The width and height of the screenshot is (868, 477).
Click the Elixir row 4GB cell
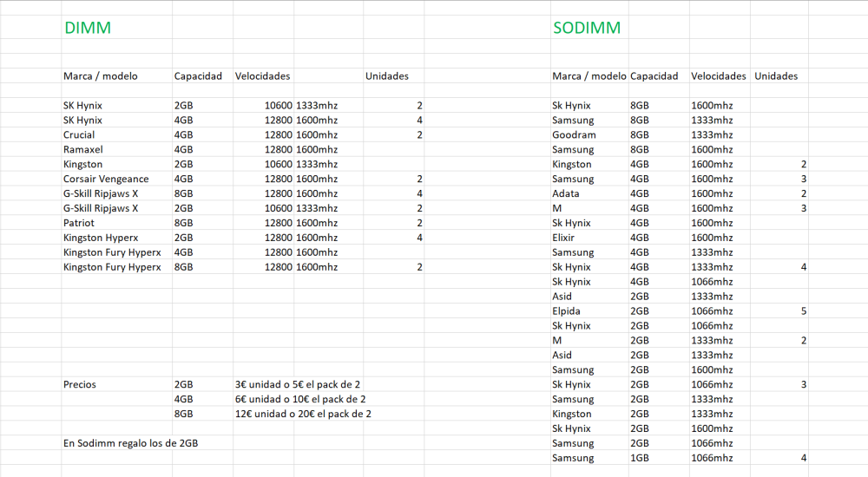(x=640, y=238)
